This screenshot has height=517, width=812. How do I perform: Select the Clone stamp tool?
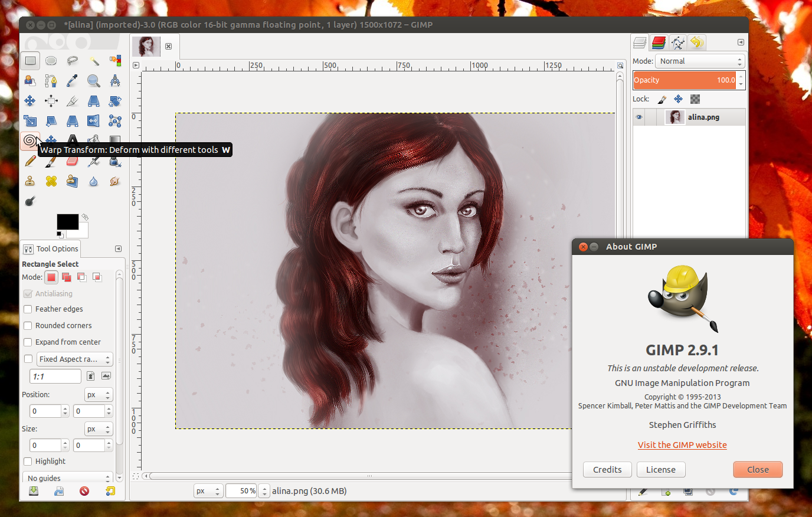pyautogui.click(x=30, y=181)
